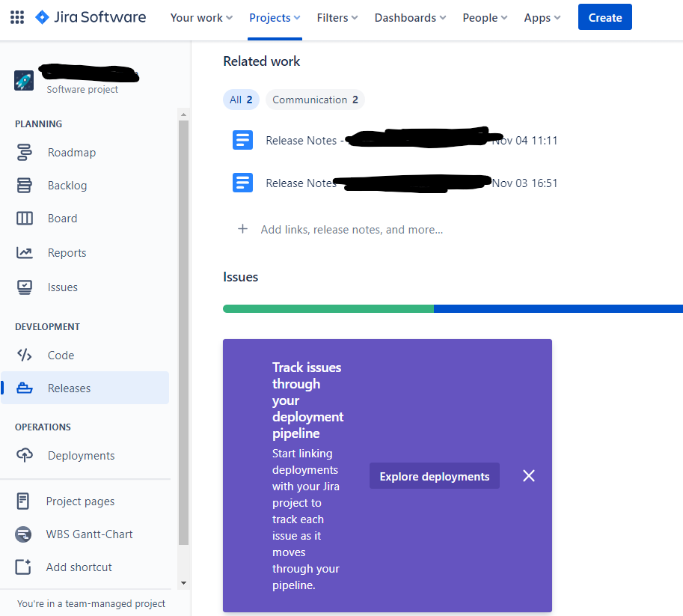Screen dimensions: 683x616
Task: Dismiss the deployment pipeline banner
Action: [x=529, y=475]
